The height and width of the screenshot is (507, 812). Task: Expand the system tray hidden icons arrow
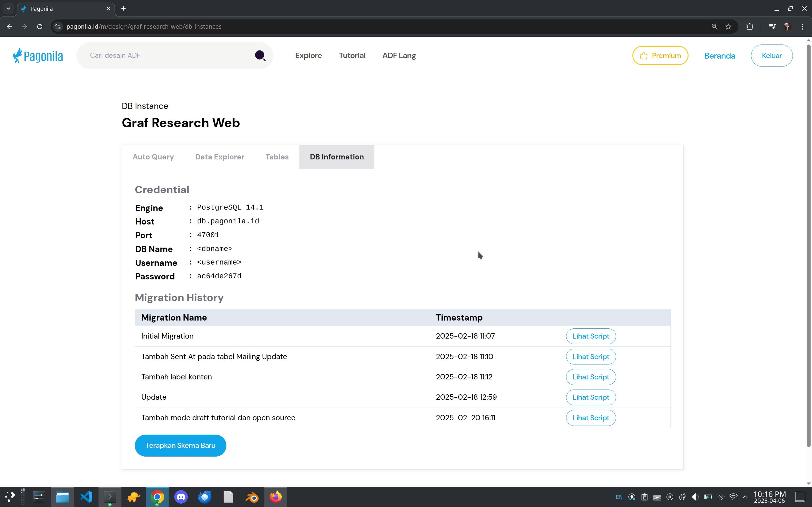[x=745, y=497]
